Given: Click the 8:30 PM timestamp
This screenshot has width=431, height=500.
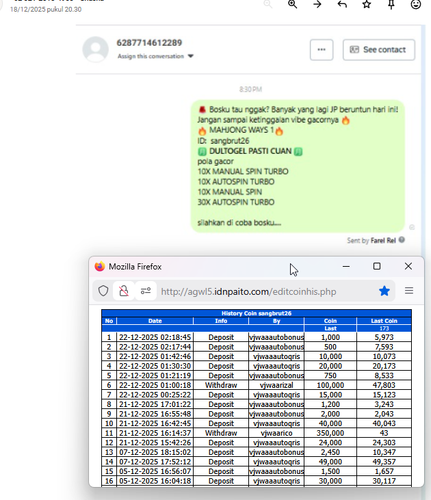Looking at the screenshot, I should click(x=250, y=89).
